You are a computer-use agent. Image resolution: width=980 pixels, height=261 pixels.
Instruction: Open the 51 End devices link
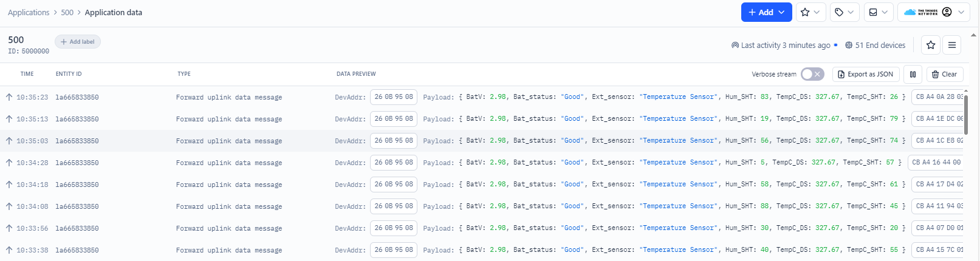click(x=875, y=45)
